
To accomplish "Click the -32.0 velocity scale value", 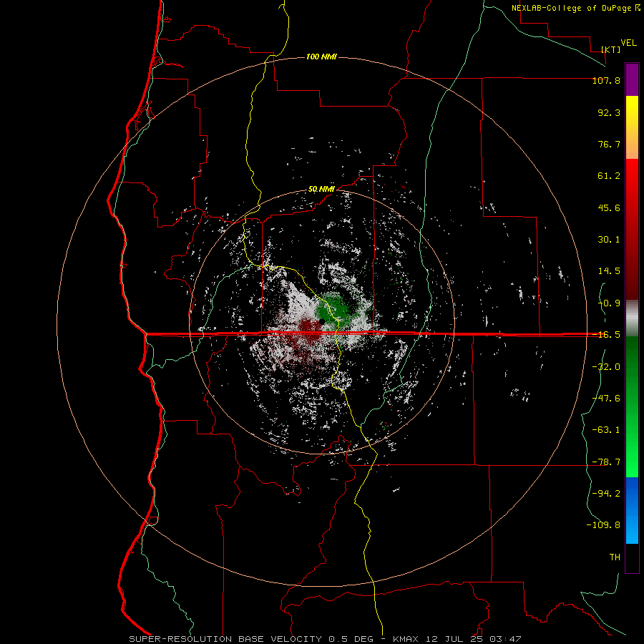I will [x=606, y=367].
